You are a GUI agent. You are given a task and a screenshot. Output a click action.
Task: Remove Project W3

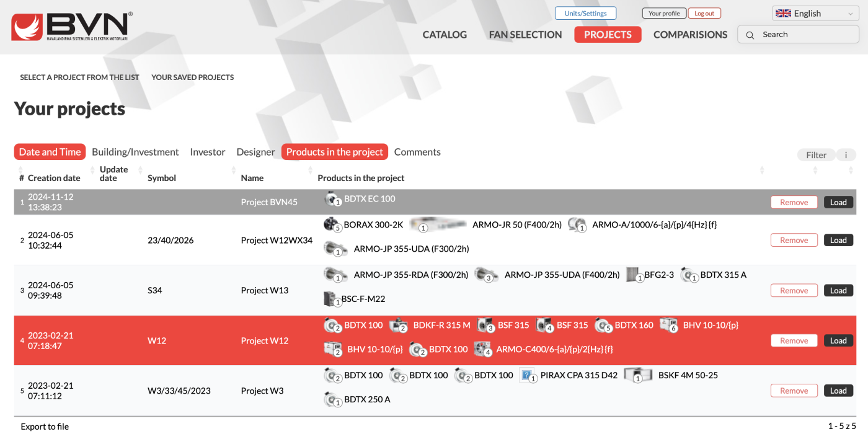tap(794, 391)
